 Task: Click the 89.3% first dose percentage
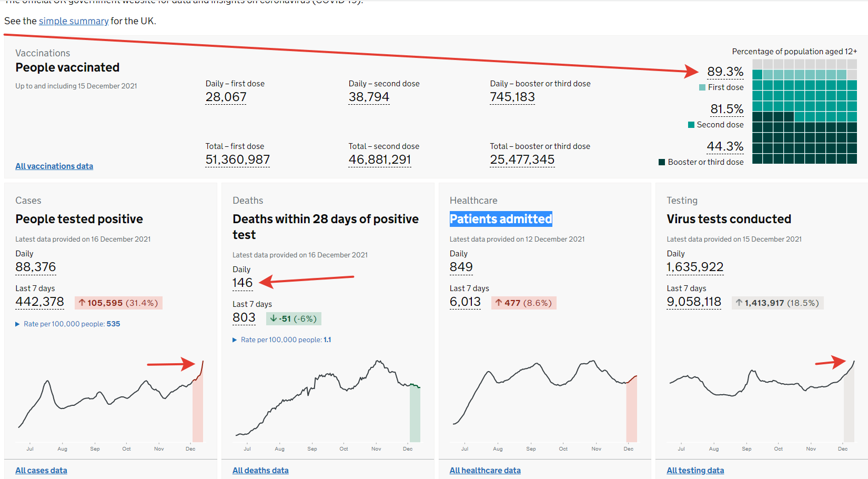tap(725, 72)
